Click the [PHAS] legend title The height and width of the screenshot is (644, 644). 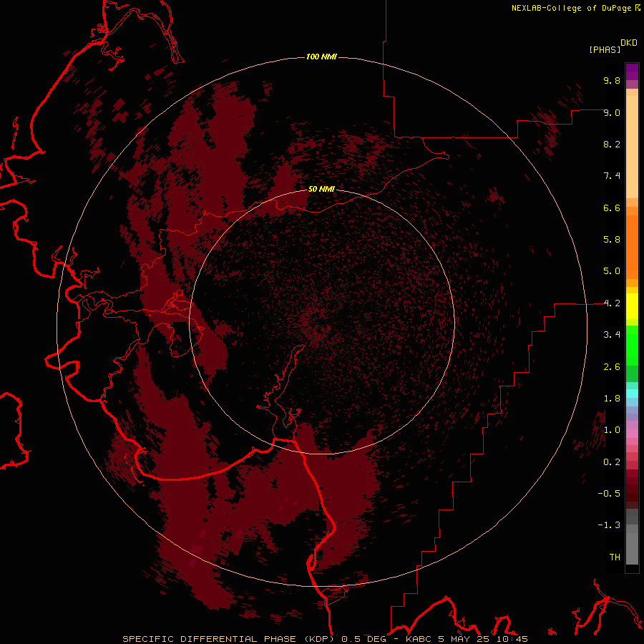(605, 49)
